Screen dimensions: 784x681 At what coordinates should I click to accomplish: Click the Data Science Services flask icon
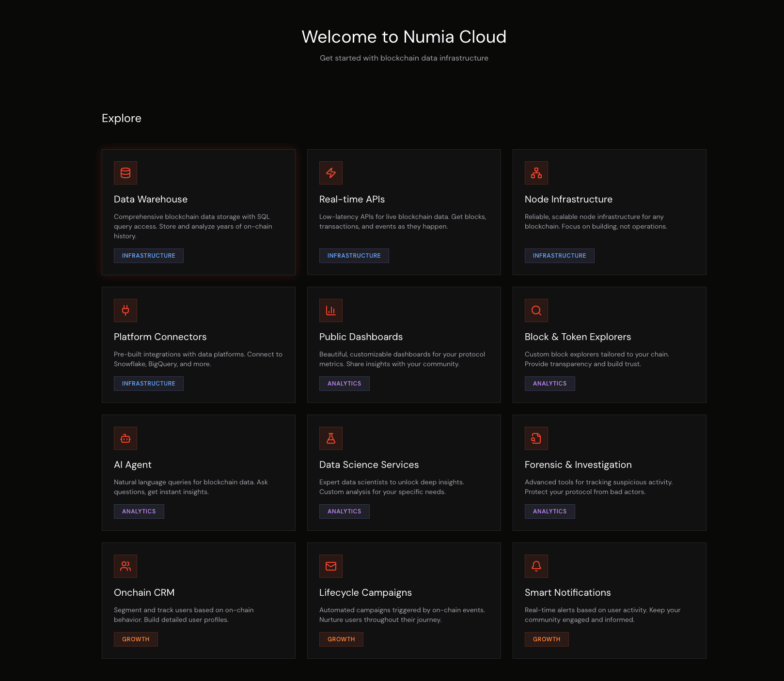(331, 438)
